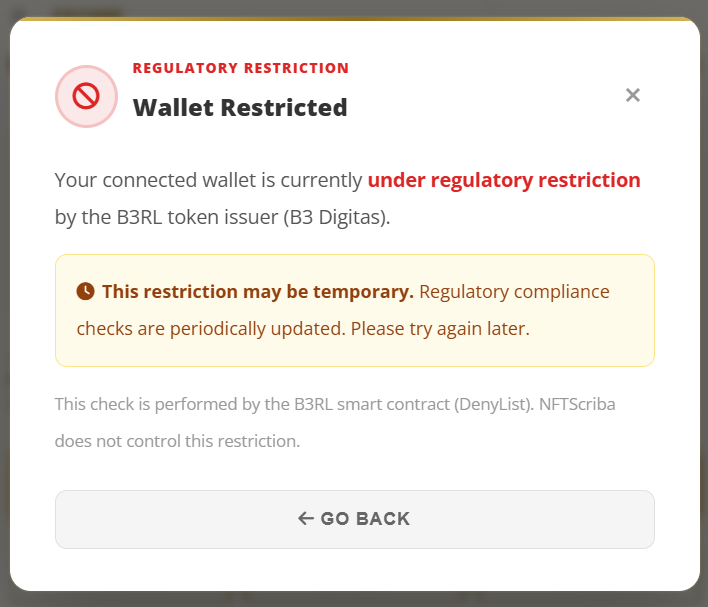Click the clock icon in the warning box
This screenshot has width=708, height=607.
85,291
